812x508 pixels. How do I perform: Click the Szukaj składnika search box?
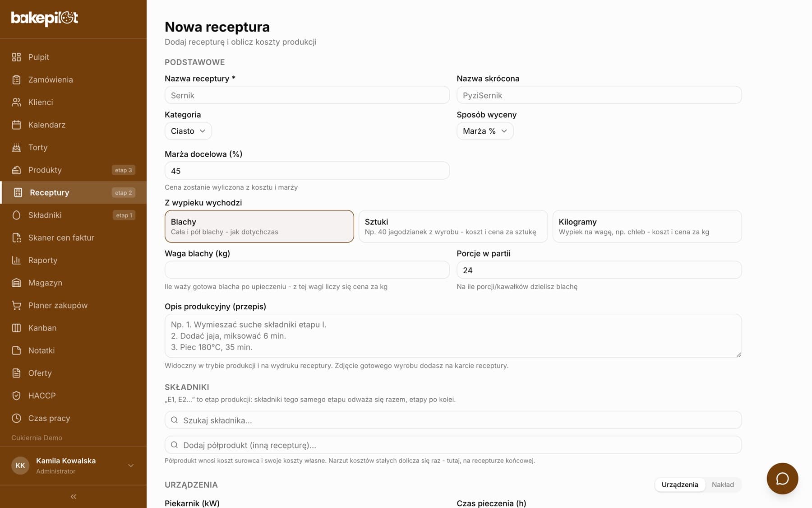pos(453,420)
